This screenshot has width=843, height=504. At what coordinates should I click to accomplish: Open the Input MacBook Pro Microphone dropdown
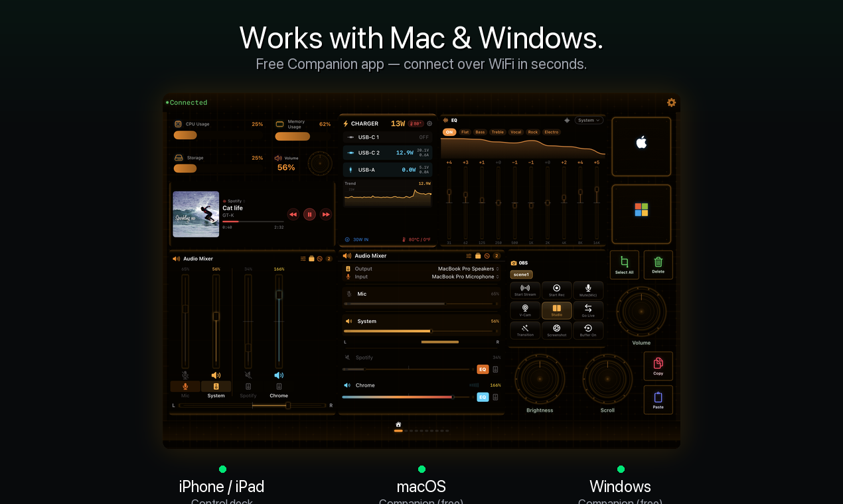465,277
